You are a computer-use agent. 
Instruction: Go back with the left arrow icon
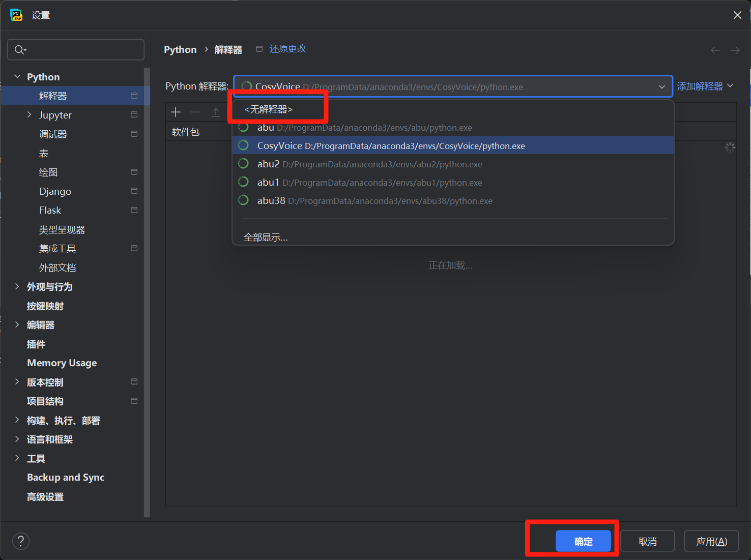point(715,50)
